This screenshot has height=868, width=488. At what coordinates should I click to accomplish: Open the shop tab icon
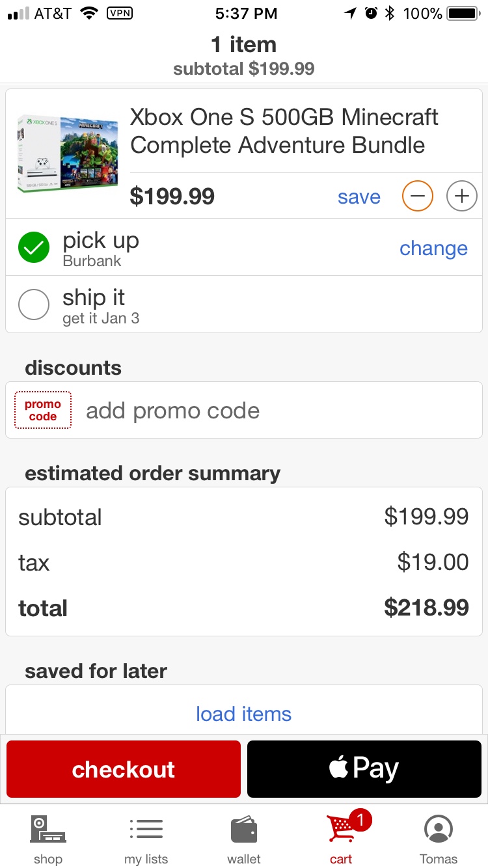coord(48,830)
